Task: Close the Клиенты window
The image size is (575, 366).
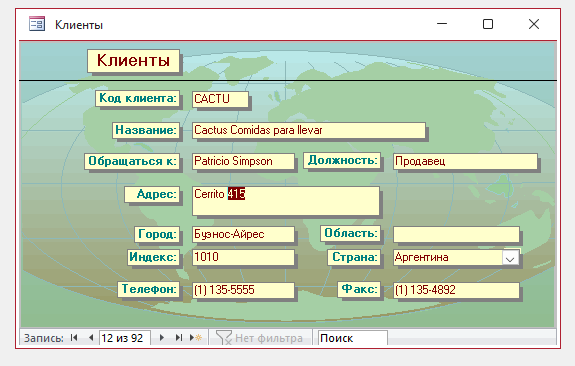Action: pyautogui.click(x=534, y=24)
